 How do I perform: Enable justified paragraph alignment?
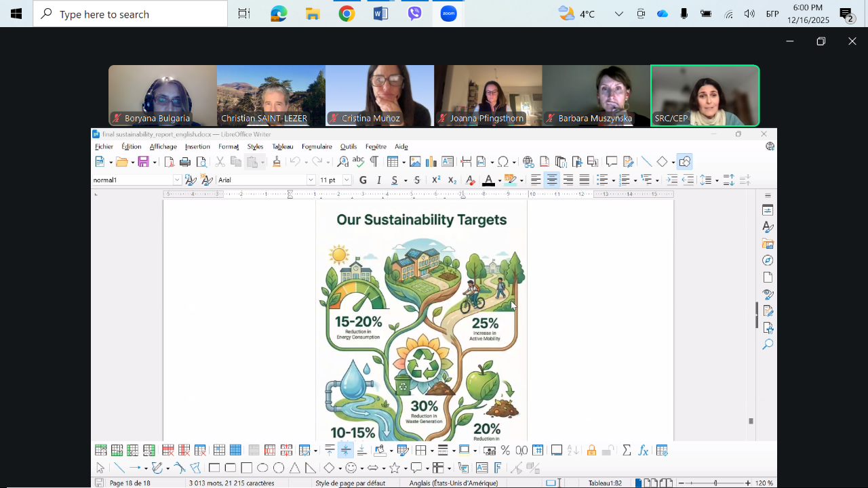pyautogui.click(x=584, y=180)
